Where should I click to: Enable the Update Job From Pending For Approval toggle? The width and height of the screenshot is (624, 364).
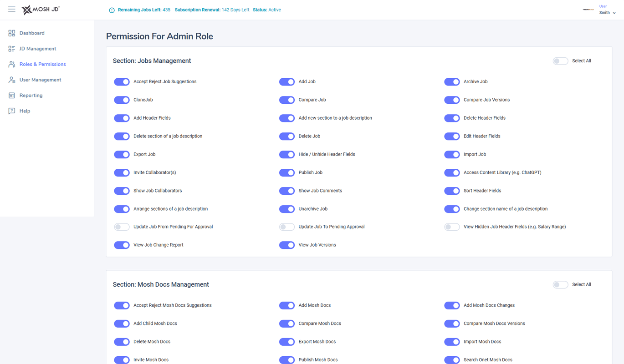122,227
